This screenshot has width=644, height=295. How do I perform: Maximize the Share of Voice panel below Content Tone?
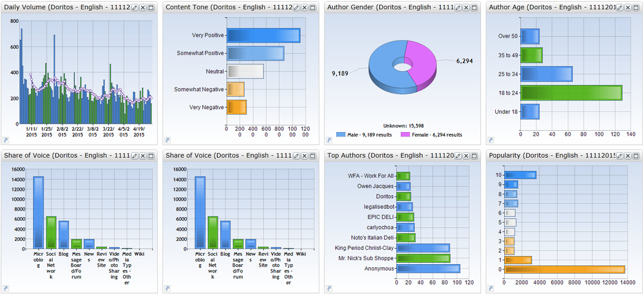(312, 156)
